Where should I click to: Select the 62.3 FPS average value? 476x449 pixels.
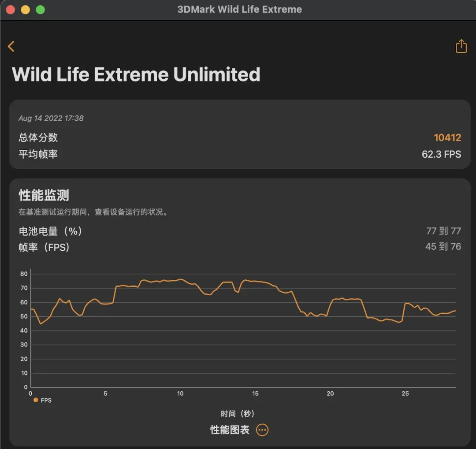(441, 154)
